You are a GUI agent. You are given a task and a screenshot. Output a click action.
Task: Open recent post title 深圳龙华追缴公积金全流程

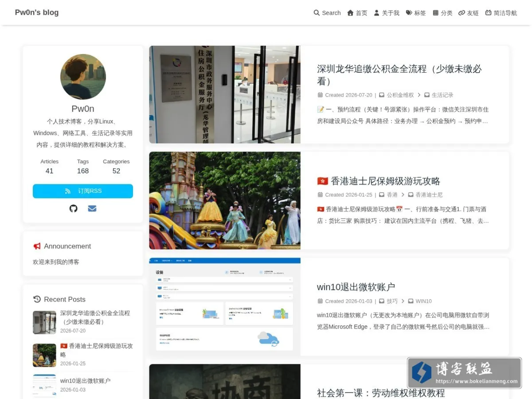tap(95, 317)
